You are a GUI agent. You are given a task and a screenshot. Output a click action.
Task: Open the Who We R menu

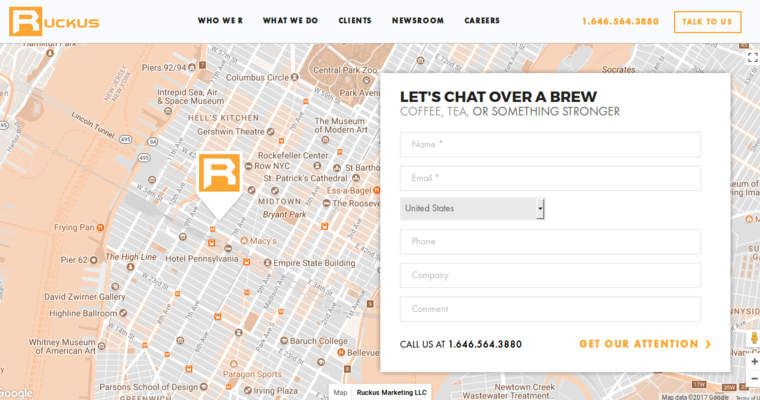pyautogui.click(x=220, y=21)
